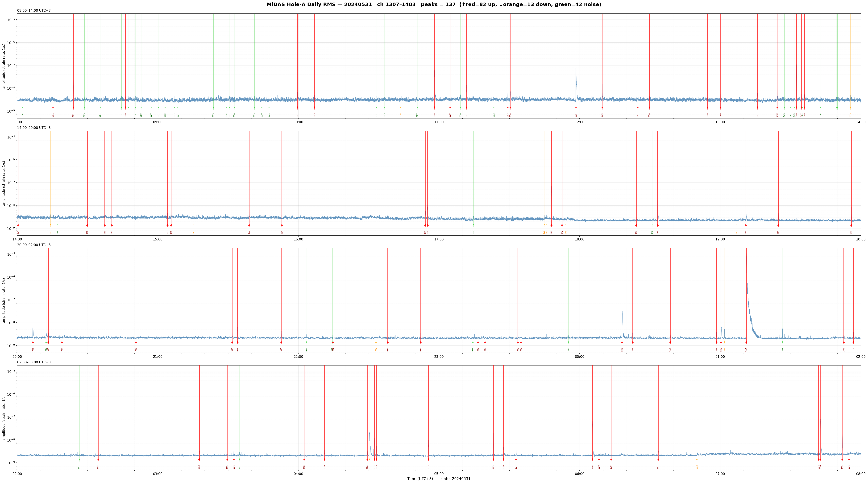
Task: Select the orange down marker labeled 026
Action: [401, 108]
